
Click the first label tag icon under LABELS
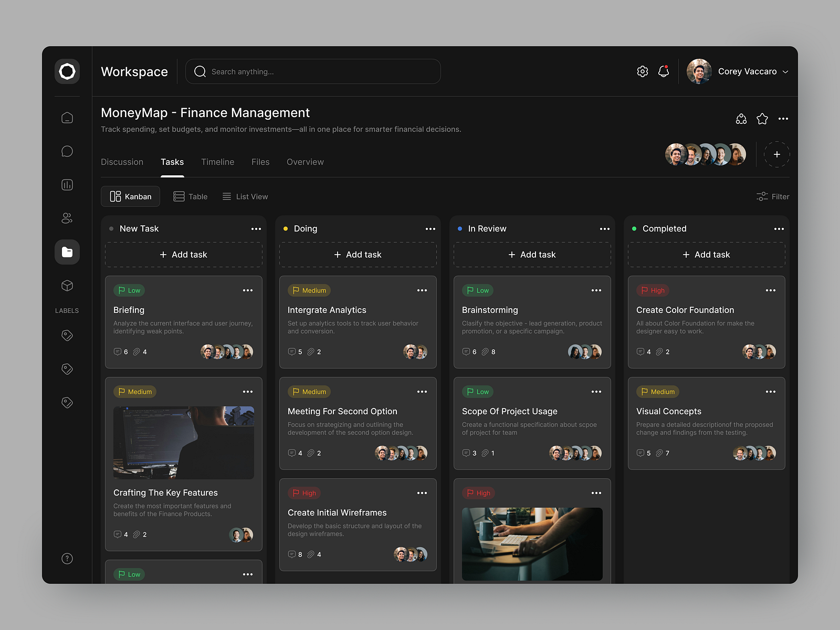(x=67, y=335)
